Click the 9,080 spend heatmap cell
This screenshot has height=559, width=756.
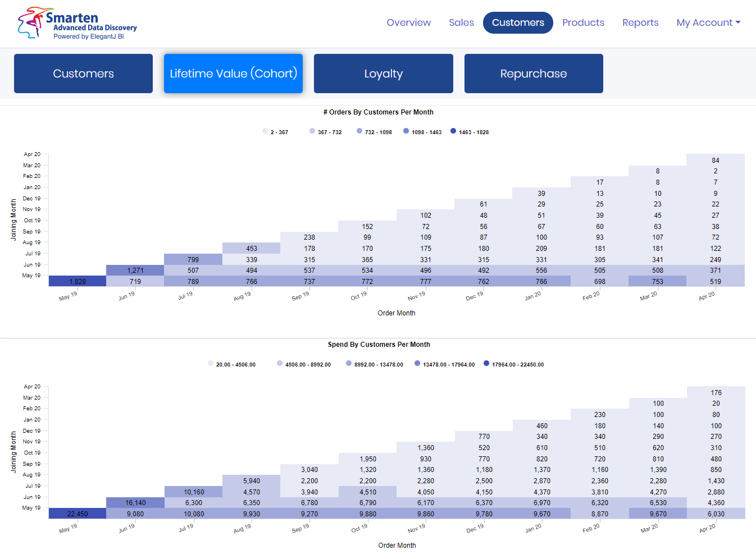pos(135,514)
